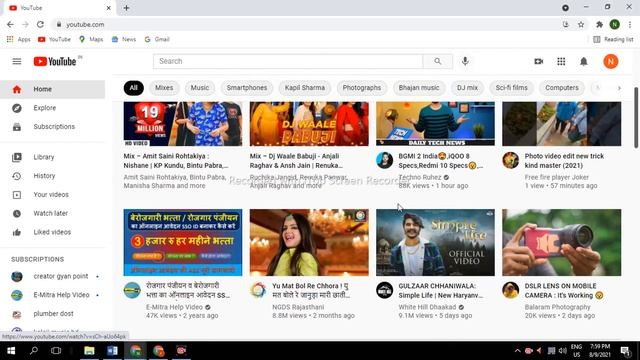The width and height of the screenshot is (640, 360).
Task: Select the Kapil Sharma filter chip
Action: coord(305,88)
